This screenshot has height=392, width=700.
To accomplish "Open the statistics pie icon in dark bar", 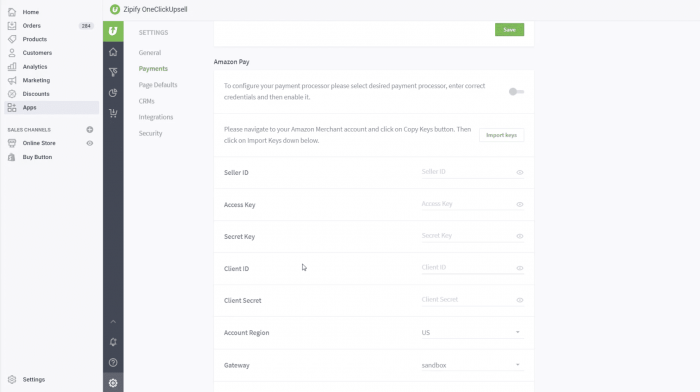I will (x=113, y=93).
